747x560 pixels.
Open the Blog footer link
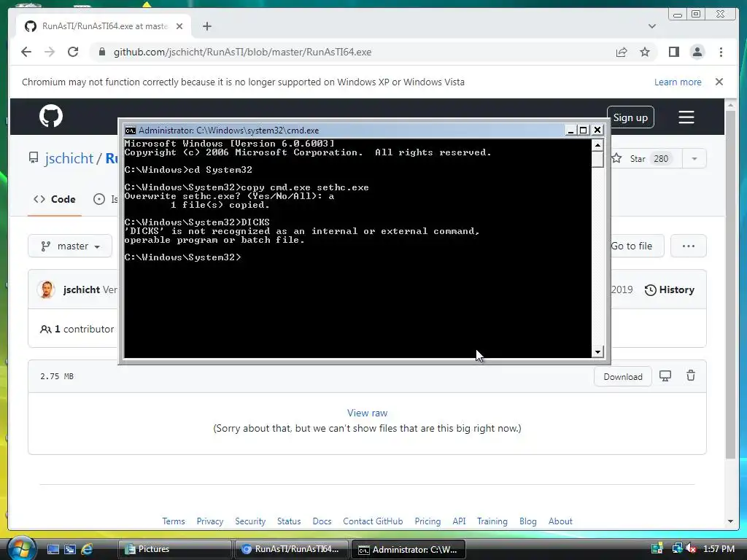pyautogui.click(x=528, y=521)
